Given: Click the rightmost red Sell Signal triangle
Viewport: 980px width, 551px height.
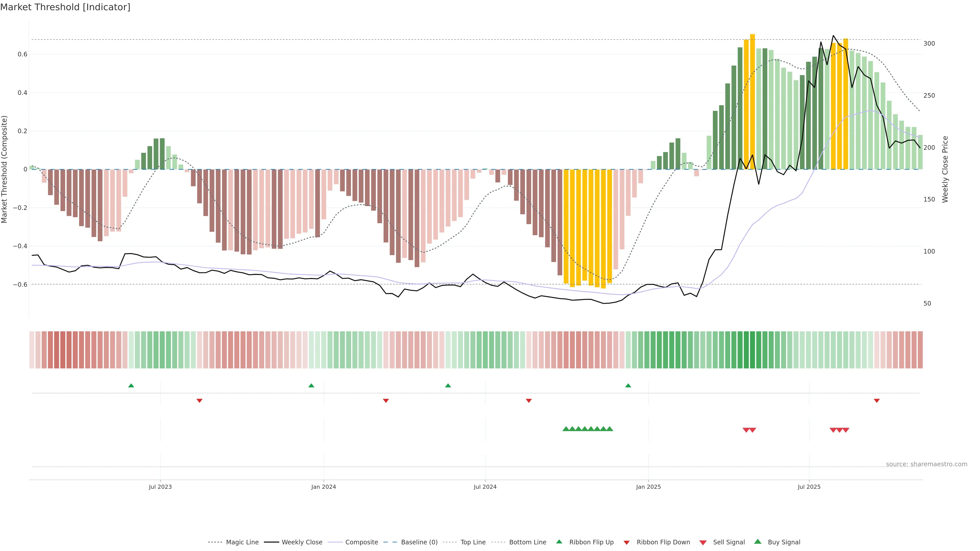Looking at the screenshot, I should (846, 430).
